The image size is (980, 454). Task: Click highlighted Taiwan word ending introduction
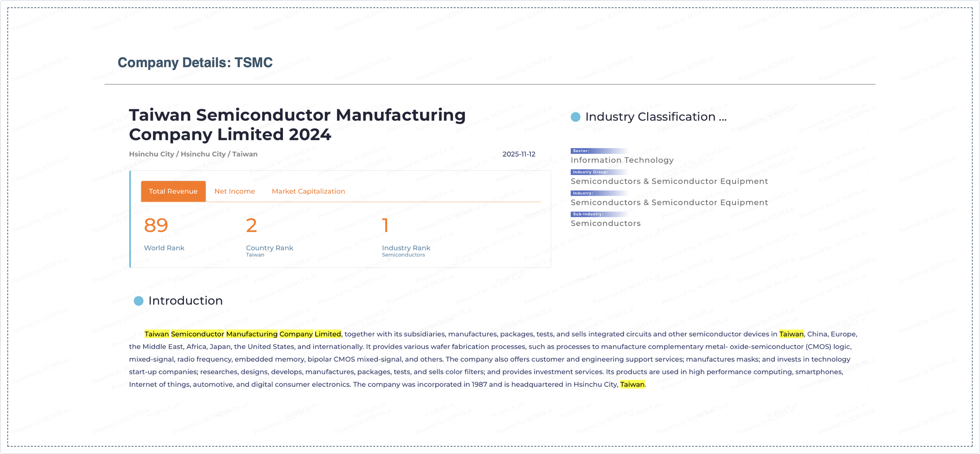(x=632, y=384)
